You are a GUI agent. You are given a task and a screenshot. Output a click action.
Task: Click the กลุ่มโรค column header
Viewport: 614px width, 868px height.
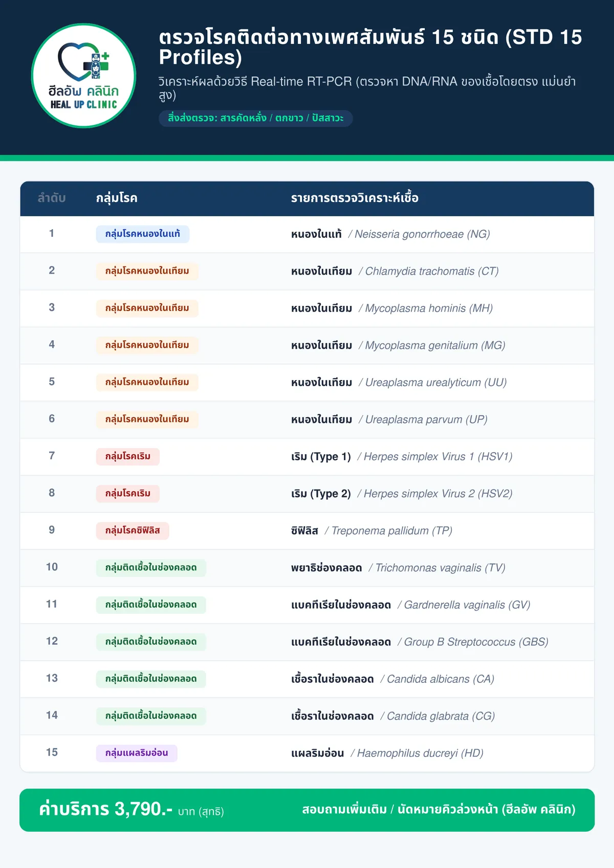[x=117, y=198]
